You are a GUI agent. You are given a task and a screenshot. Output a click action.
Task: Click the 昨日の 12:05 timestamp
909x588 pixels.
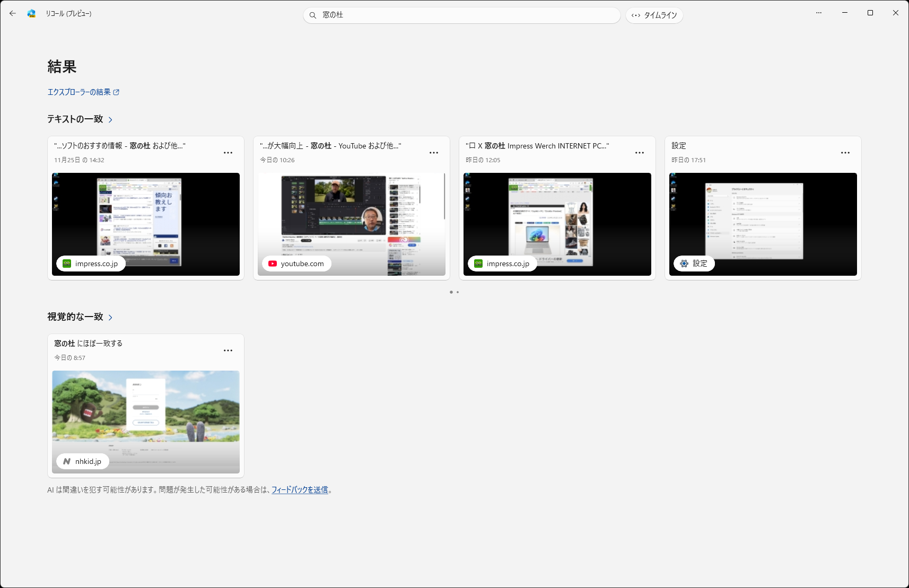click(483, 160)
